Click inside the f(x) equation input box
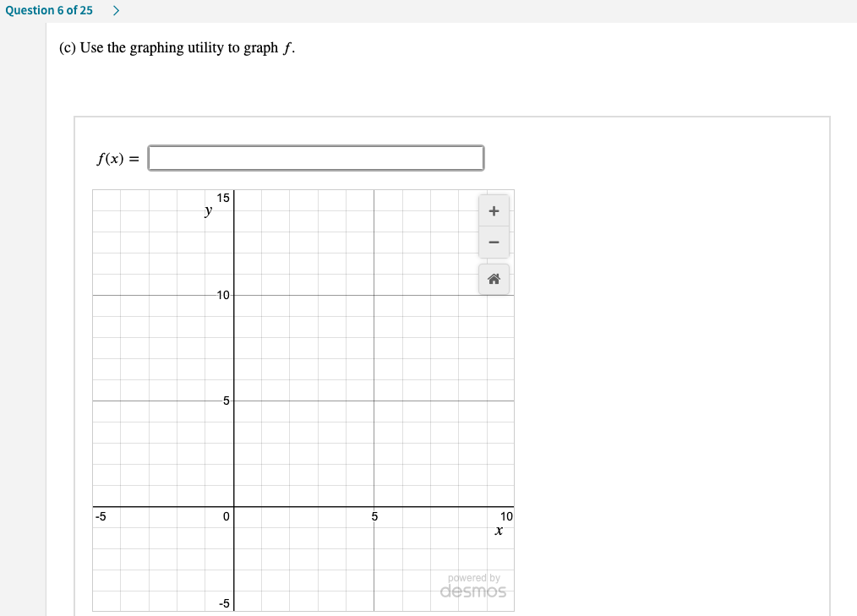 (x=315, y=157)
